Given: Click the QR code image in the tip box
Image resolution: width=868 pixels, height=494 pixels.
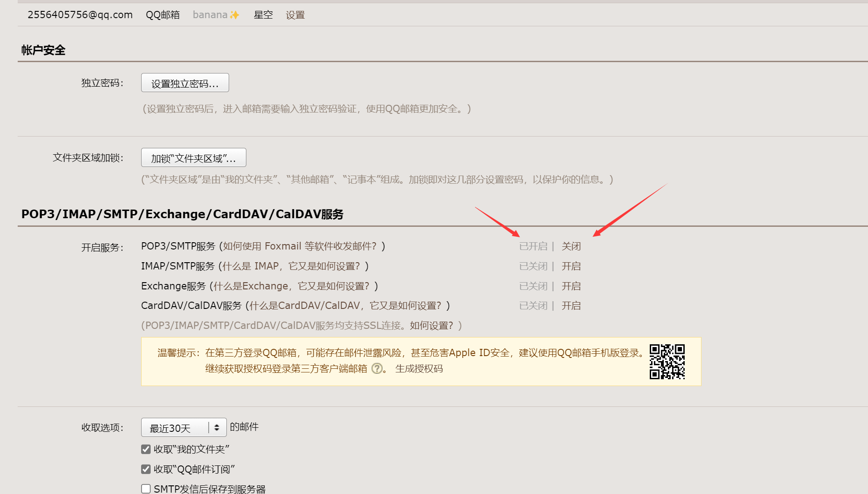Looking at the screenshot, I should (x=667, y=362).
